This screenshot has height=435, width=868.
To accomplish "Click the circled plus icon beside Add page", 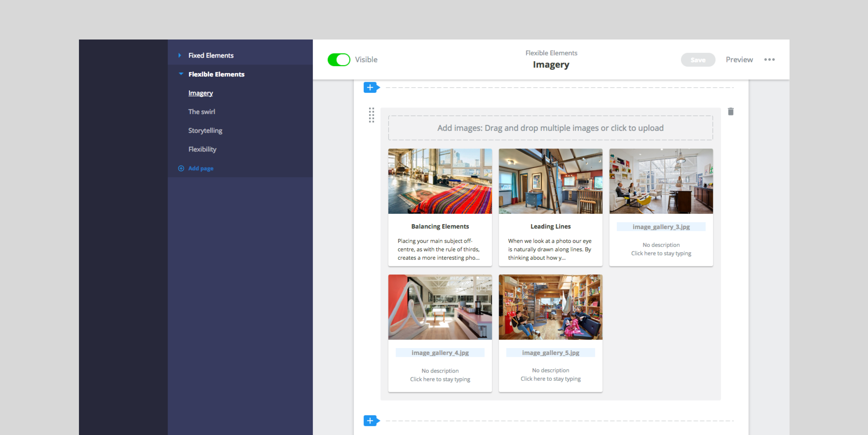I will coord(181,168).
